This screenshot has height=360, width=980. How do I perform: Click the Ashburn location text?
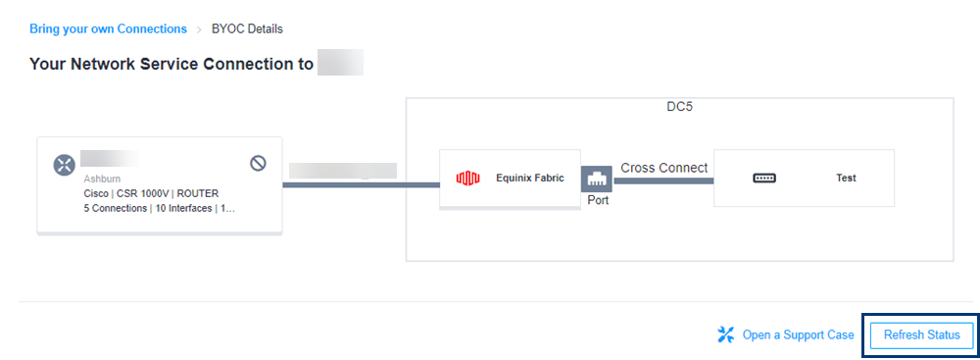102,180
